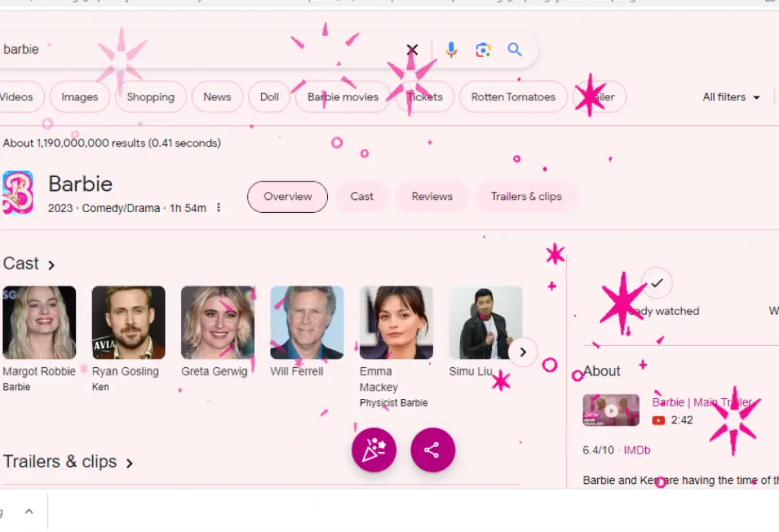Click the Barbie movie logo thumbnail
This screenshot has width=779, height=532.
pos(18,191)
